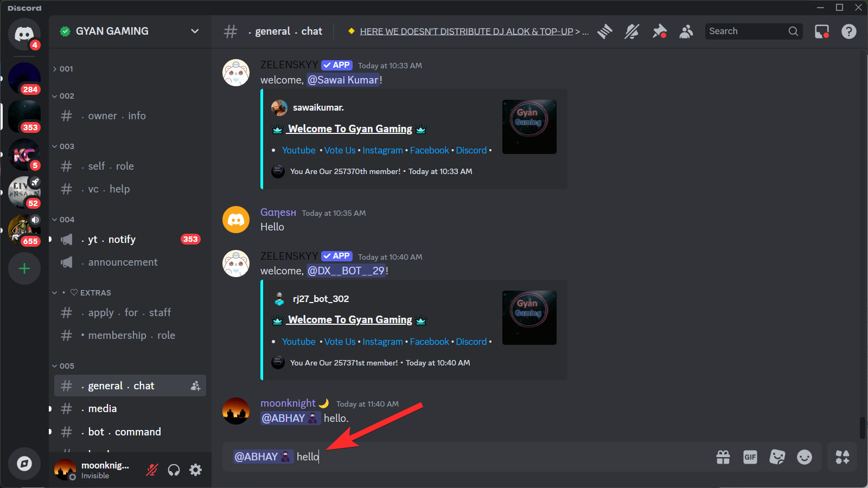Open Help question mark icon
This screenshot has width=868, height=488.
click(x=849, y=31)
